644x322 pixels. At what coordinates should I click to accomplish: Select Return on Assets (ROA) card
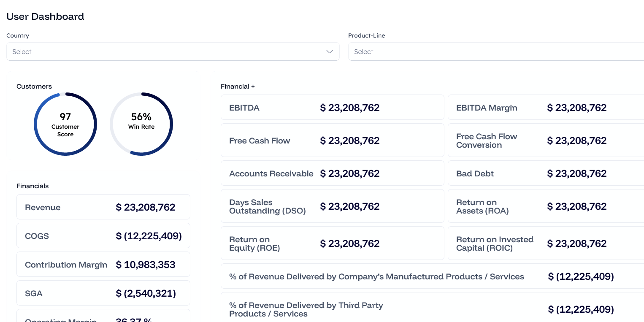pyautogui.click(x=544, y=206)
